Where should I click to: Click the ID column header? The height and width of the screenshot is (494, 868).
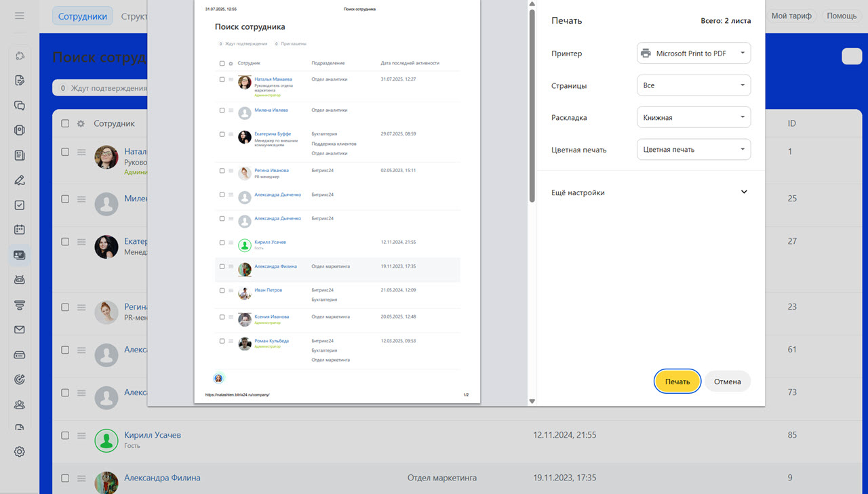(x=791, y=123)
